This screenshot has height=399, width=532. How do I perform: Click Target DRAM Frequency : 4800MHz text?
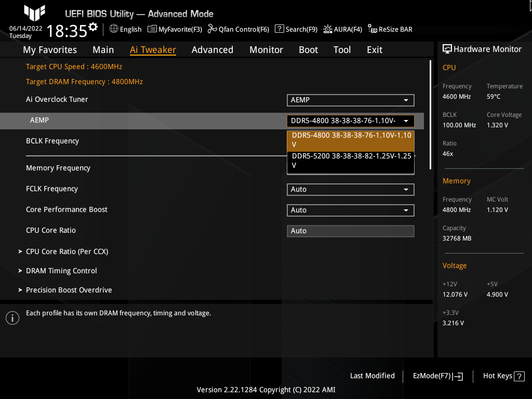click(x=85, y=82)
